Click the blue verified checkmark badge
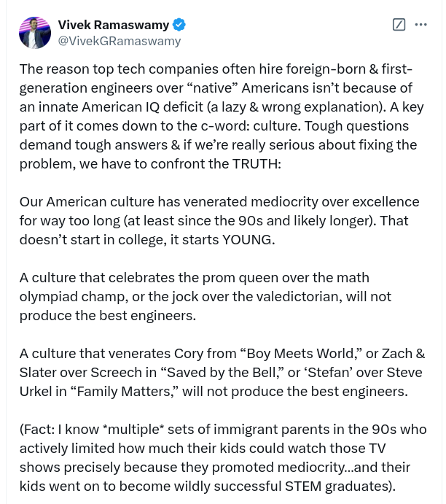The image size is (446, 504). 179,25
